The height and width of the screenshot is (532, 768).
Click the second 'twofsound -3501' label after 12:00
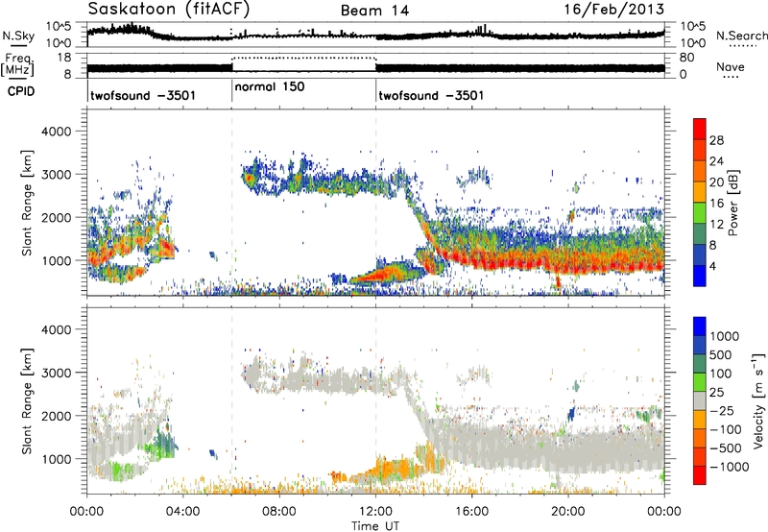click(431, 95)
